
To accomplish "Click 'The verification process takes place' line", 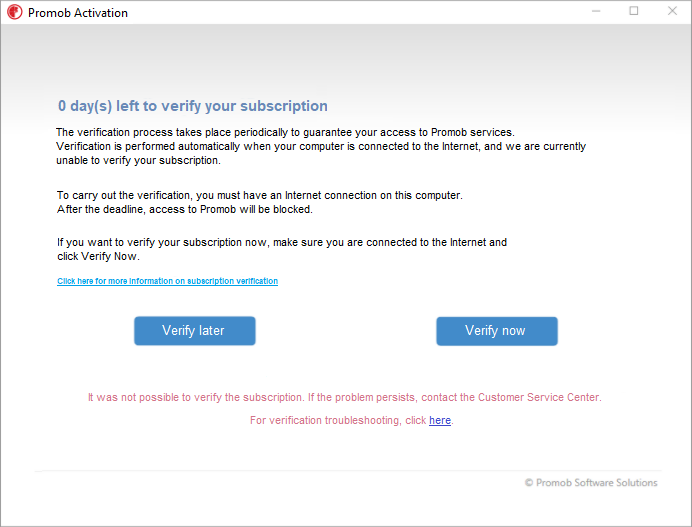I will 285,132.
